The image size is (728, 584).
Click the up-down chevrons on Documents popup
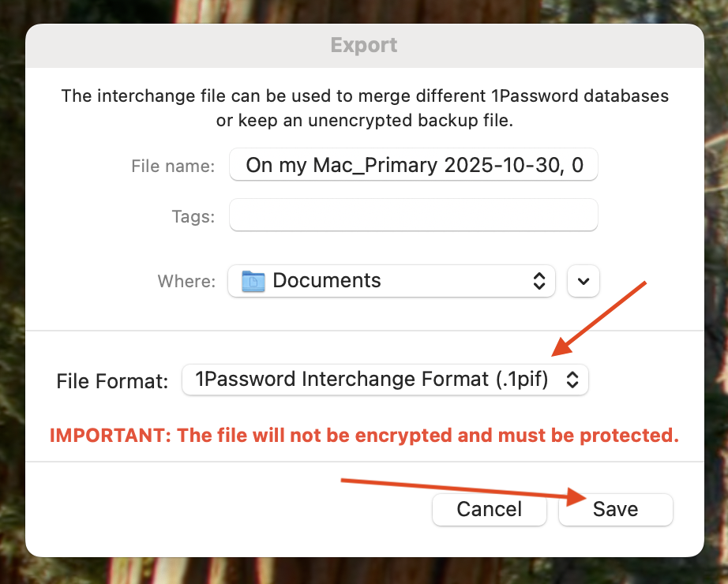(539, 280)
